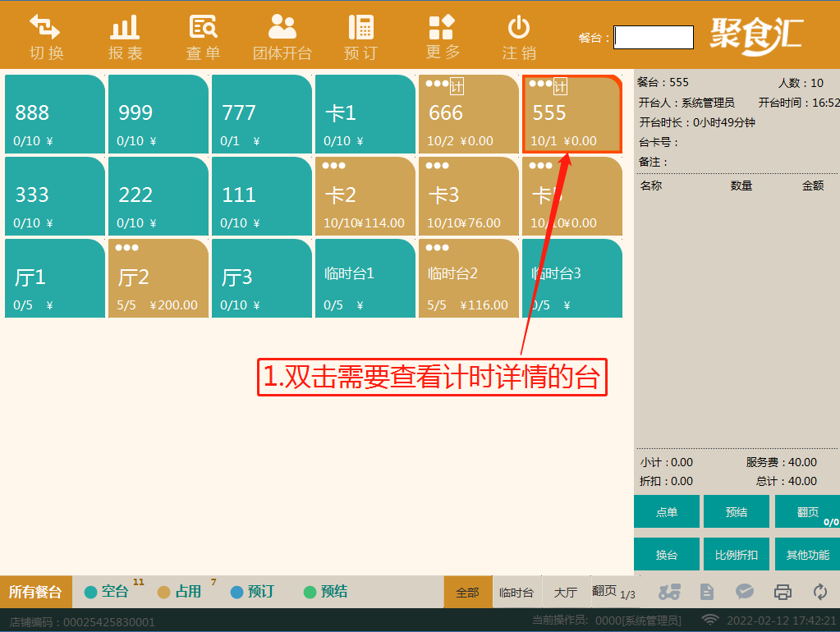
Task: Click the chat bubble checkmark icon
Action: tap(745, 592)
